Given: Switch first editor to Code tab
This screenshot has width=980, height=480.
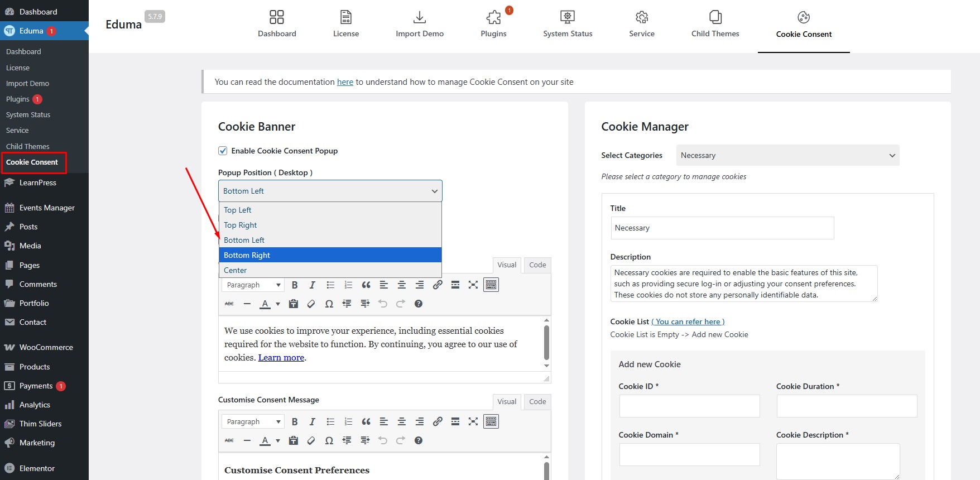Looking at the screenshot, I should 537,265.
